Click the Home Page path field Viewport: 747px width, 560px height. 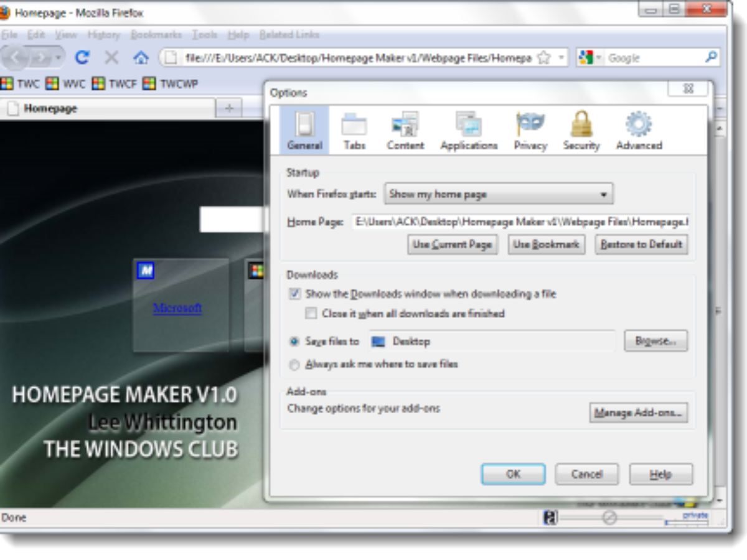(x=520, y=221)
